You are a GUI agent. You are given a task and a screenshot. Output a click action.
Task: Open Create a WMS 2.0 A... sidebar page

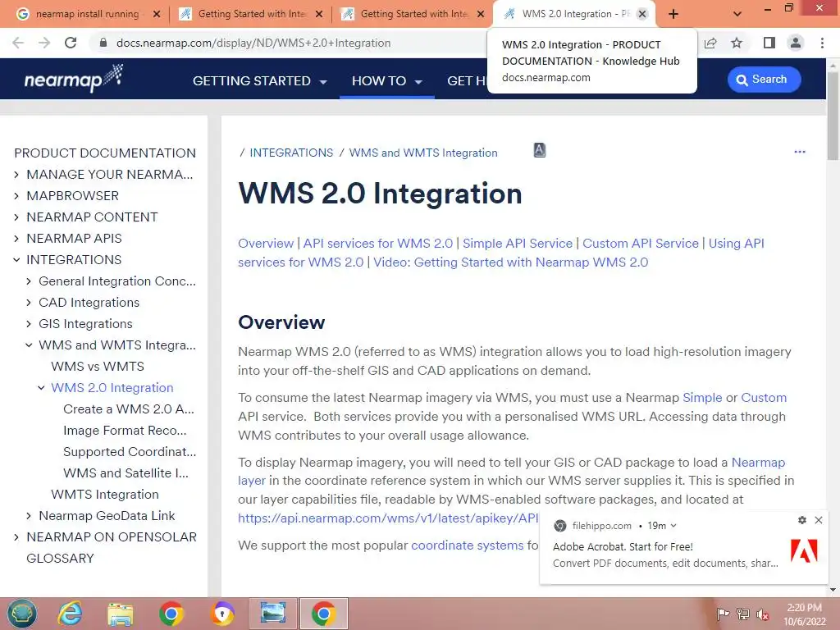pyautogui.click(x=129, y=409)
